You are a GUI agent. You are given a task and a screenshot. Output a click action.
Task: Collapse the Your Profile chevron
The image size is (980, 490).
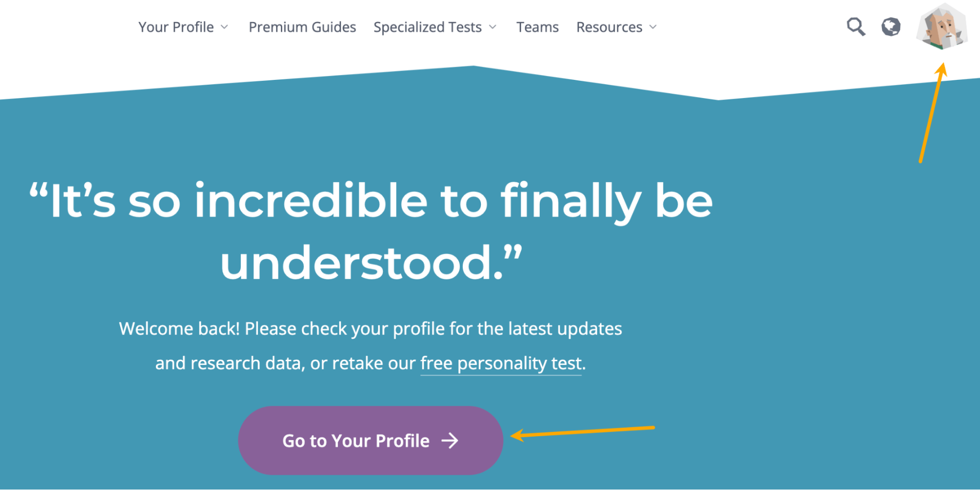click(x=226, y=27)
